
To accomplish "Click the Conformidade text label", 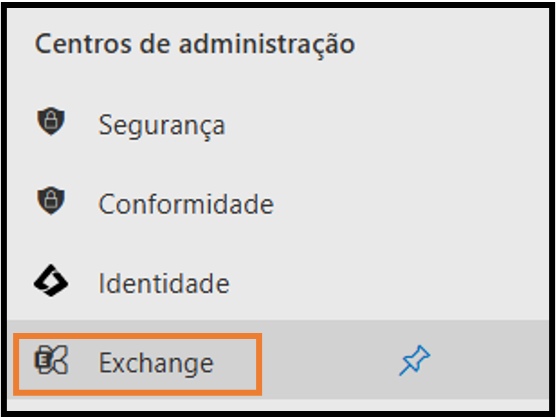I will click(186, 204).
